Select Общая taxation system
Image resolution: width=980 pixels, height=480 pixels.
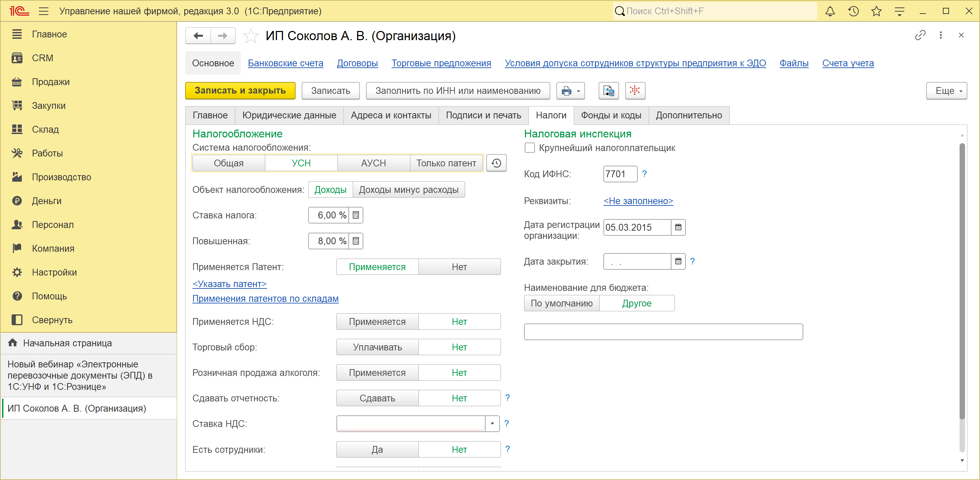[x=228, y=163]
